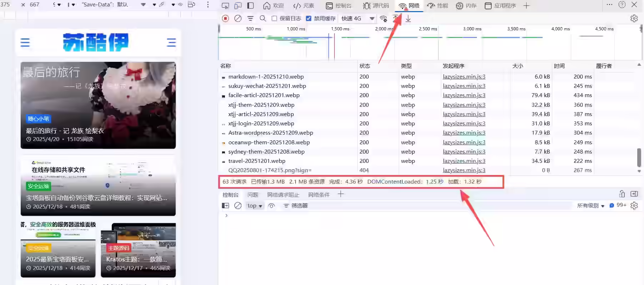Select the drawer 问题 tab
644x285 pixels.
point(253,195)
